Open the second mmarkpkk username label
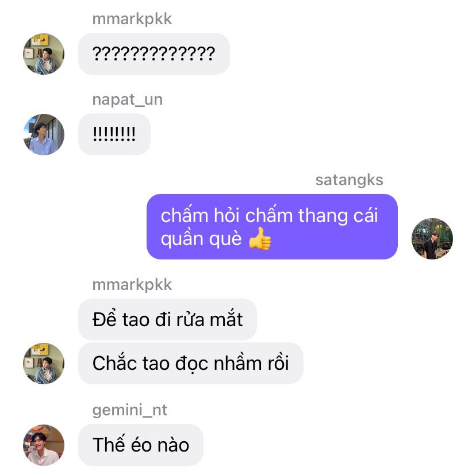This screenshot has width=476, height=474. (x=132, y=285)
